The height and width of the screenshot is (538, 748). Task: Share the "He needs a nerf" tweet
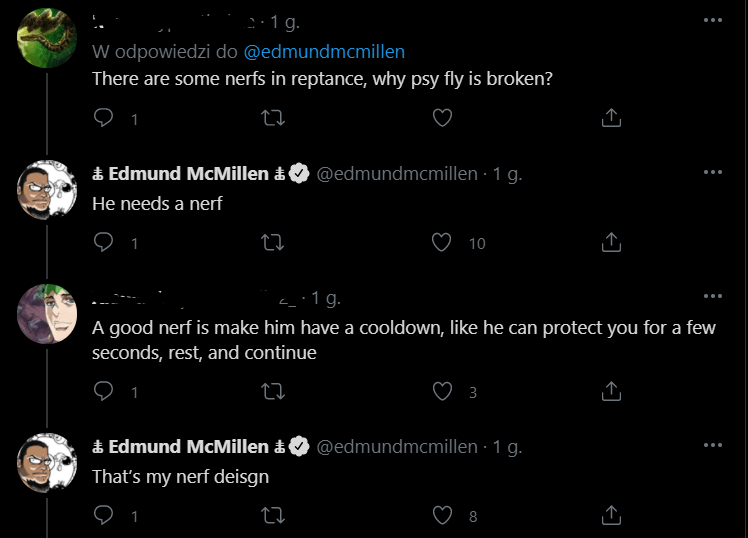(612, 242)
